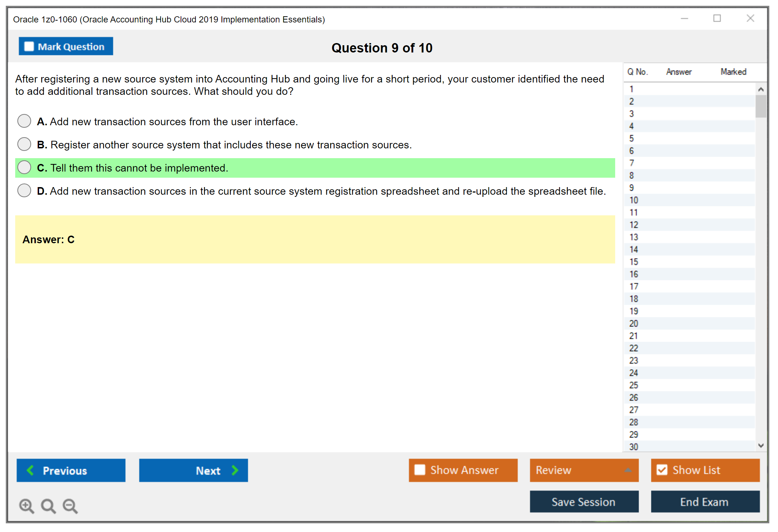
Task: Click the Next button
Action: [193, 470]
